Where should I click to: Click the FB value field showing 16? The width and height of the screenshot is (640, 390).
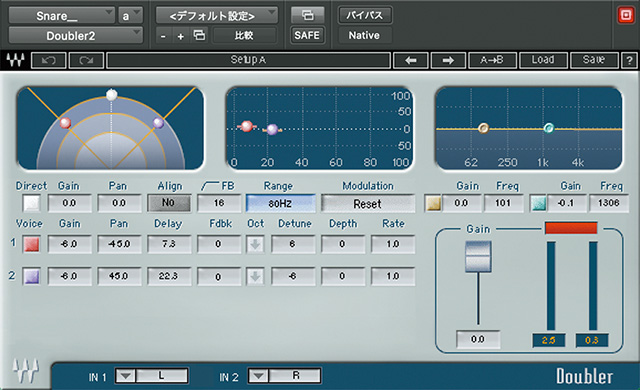click(x=219, y=203)
